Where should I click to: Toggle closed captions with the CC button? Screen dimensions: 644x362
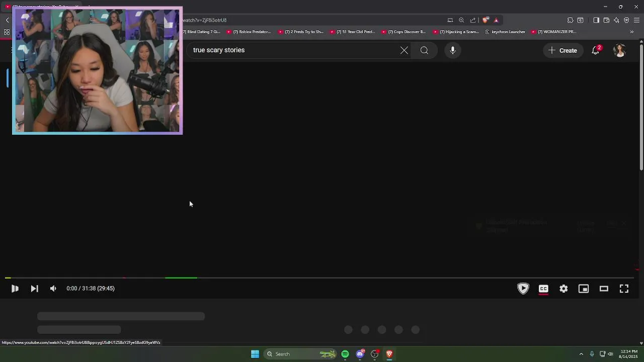point(543,289)
